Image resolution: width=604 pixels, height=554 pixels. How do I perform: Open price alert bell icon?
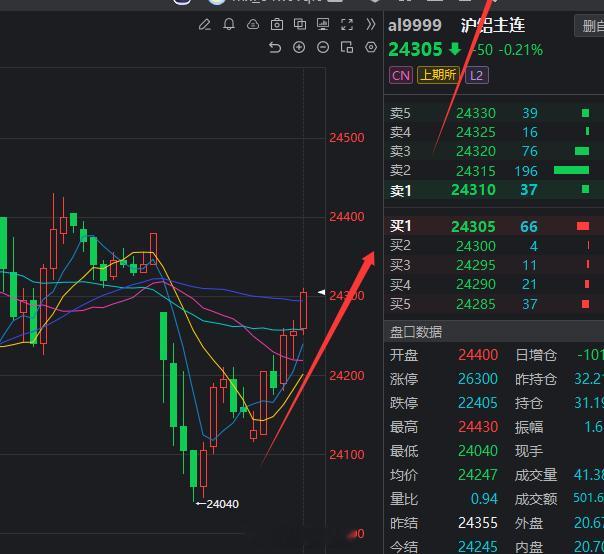(x=229, y=25)
